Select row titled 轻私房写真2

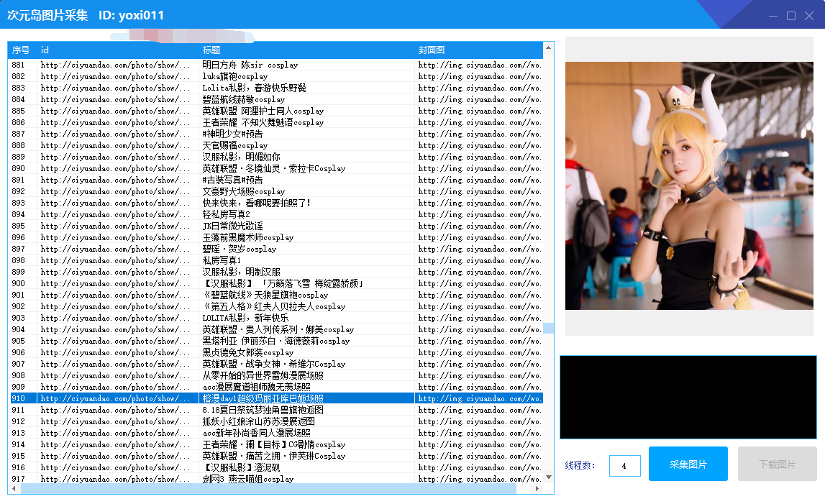[275, 215]
